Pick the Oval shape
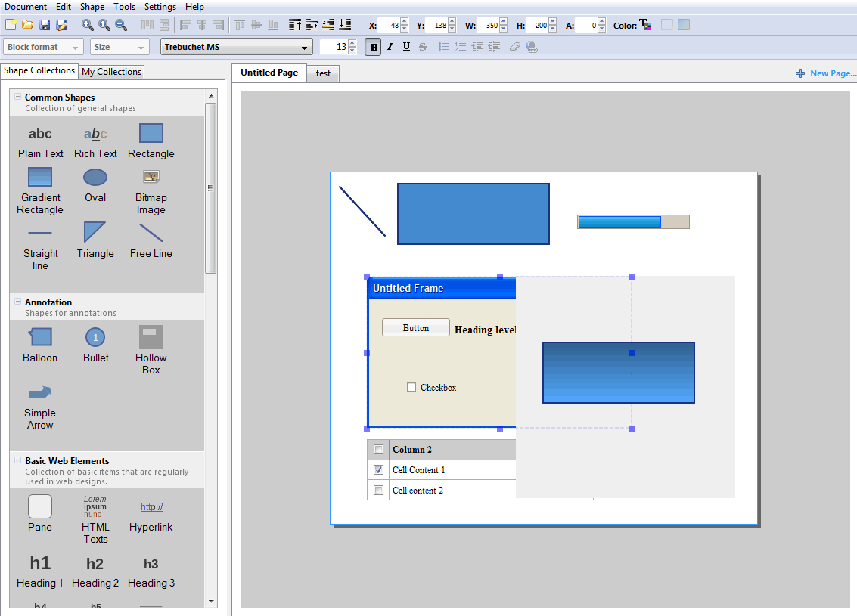The width and height of the screenshot is (857, 616). point(95,185)
